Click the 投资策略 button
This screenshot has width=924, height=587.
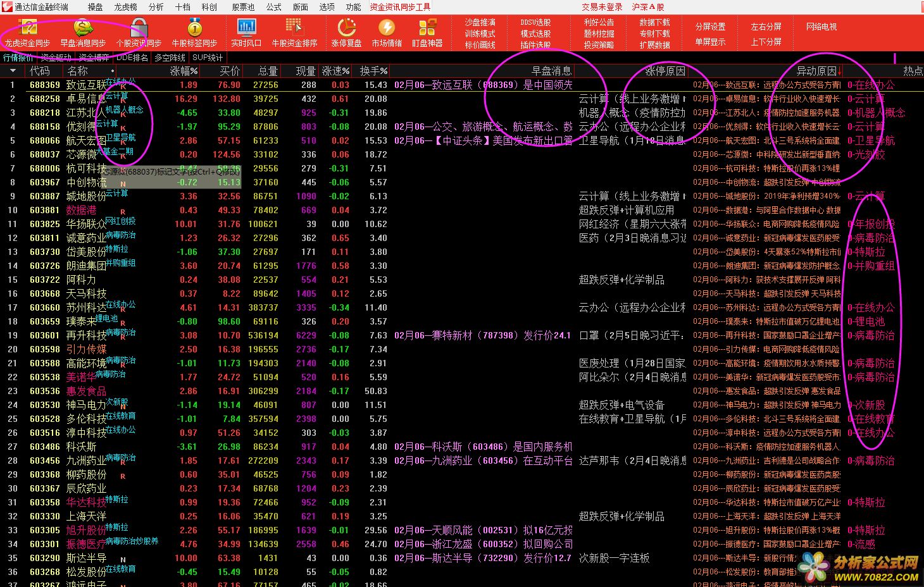tap(599, 45)
